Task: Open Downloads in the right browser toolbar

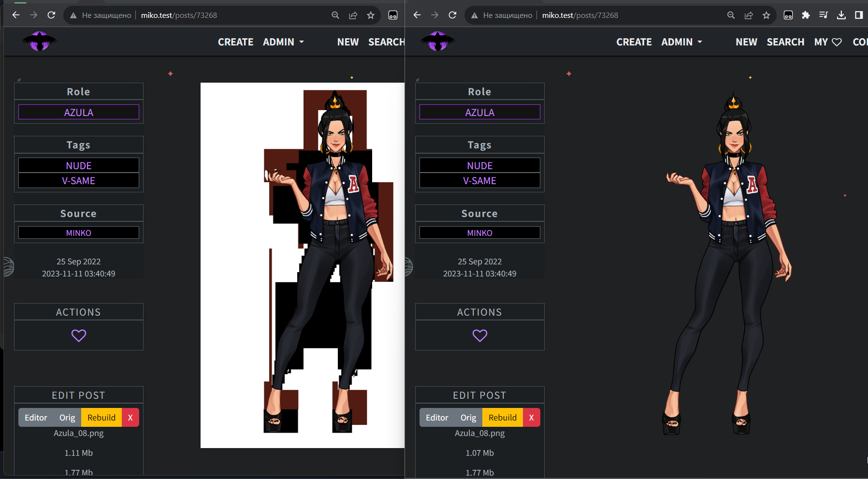Action: 841,15
